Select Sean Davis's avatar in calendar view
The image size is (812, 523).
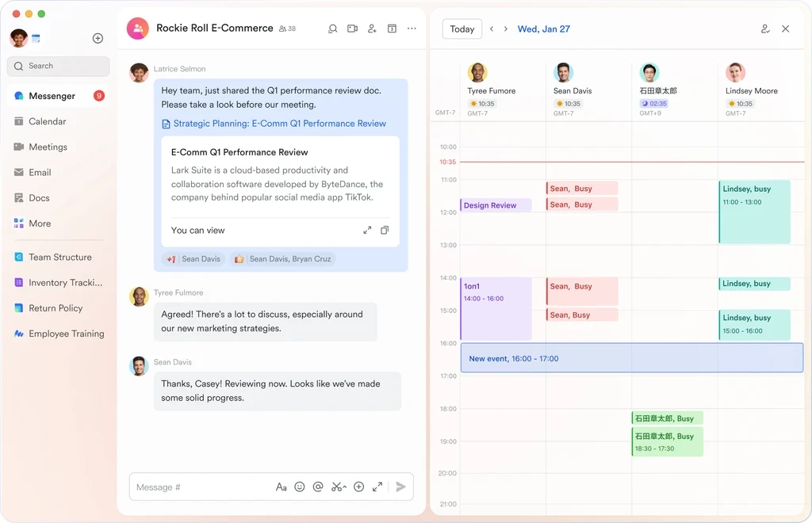tap(563, 71)
